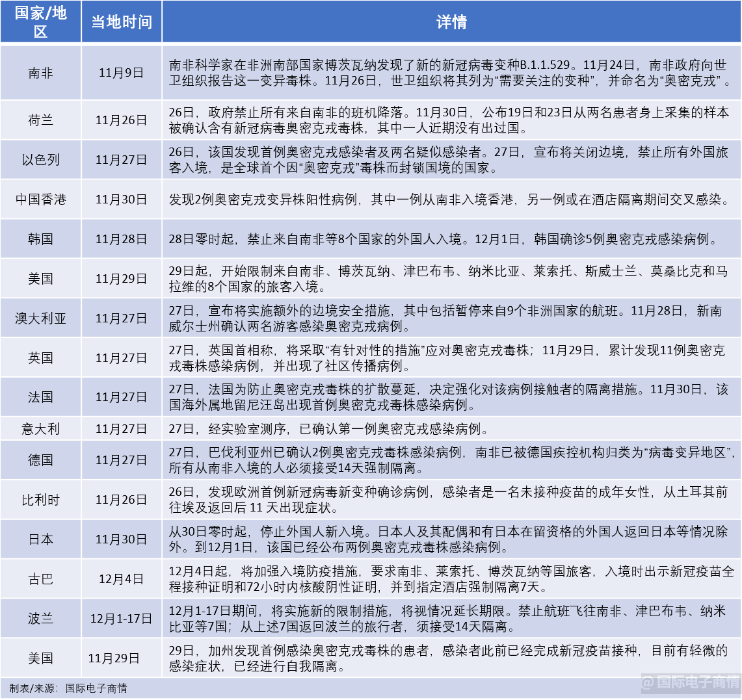
Task: Click the '制表/来源：国际电子商情' source note
Action: coord(68,688)
